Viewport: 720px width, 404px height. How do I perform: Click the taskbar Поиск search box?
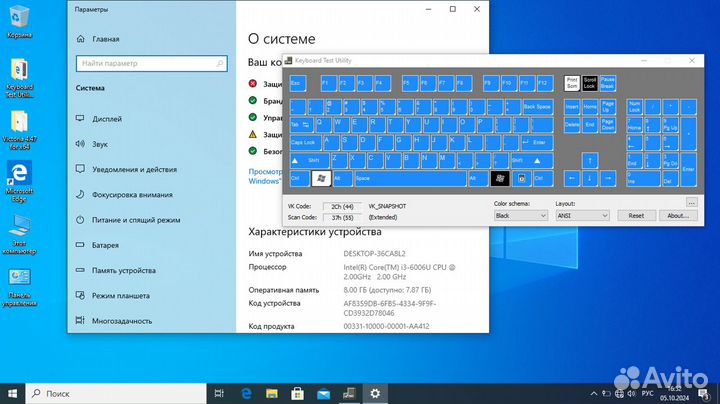[x=116, y=393]
